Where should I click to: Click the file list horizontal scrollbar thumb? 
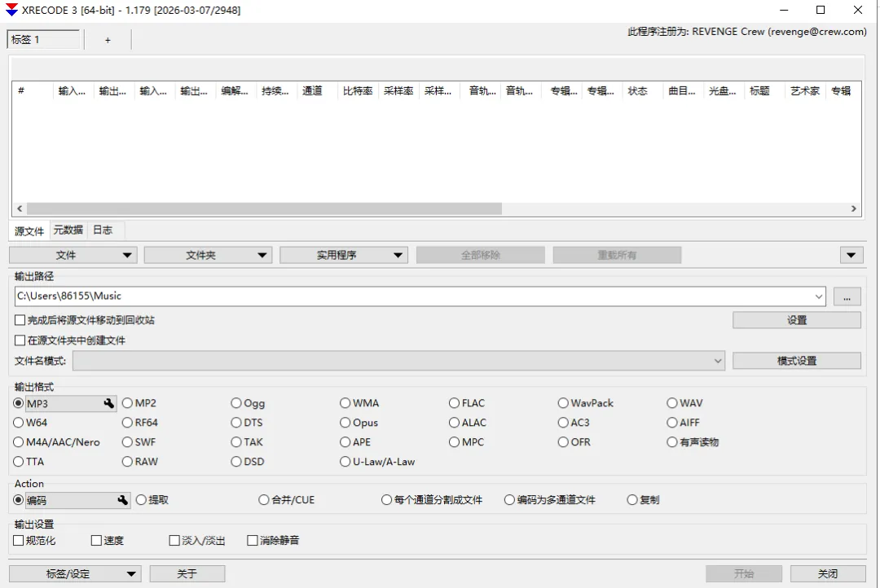pos(264,208)
